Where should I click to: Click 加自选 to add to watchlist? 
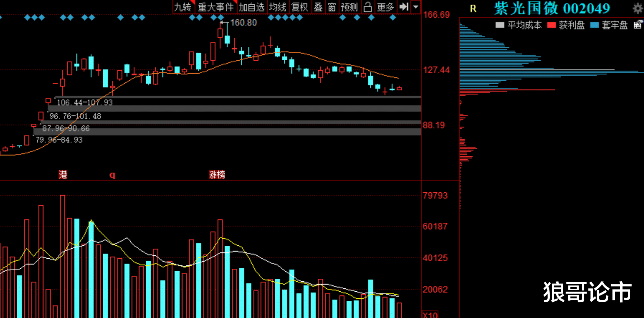[x=251, y=7]
